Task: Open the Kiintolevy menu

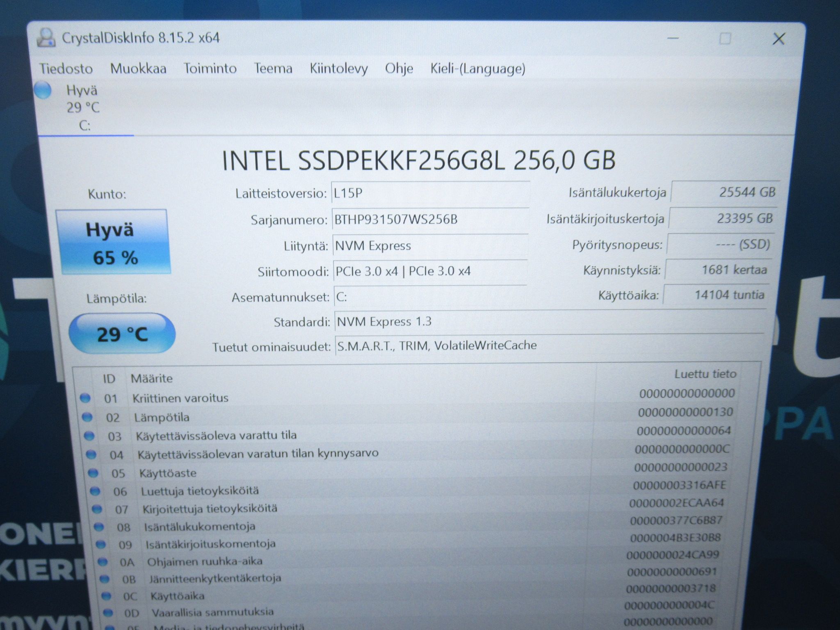Action: (x=339, y=68)
